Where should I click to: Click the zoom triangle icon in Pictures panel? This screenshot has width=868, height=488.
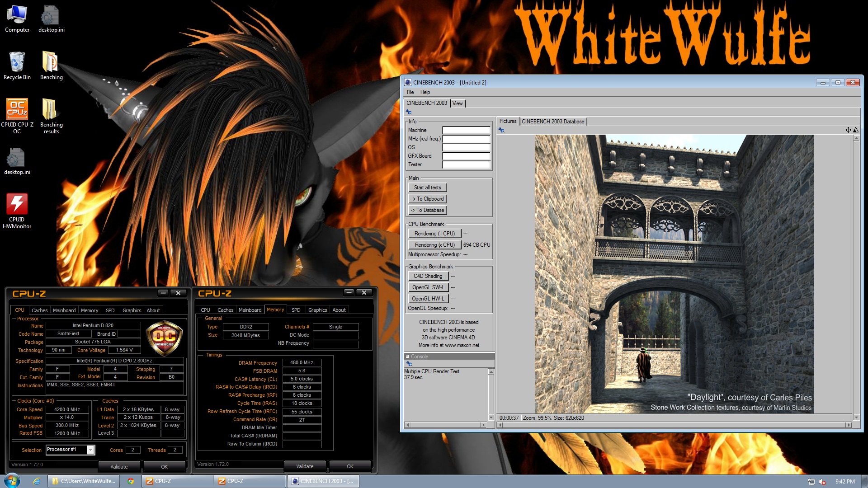tap(856, 130)
